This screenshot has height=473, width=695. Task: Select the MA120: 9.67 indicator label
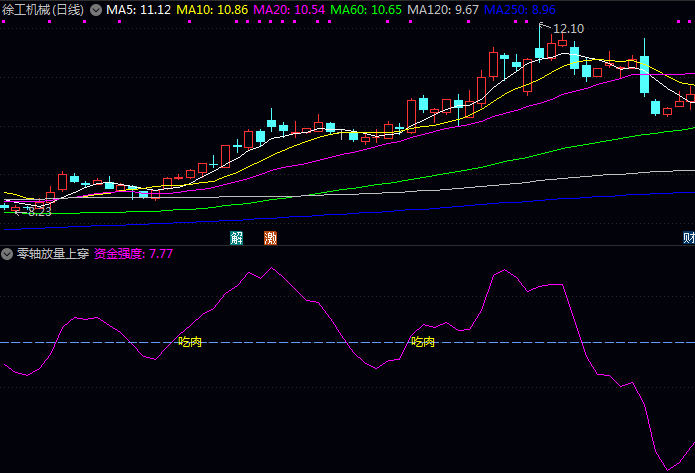click(444, 9)
